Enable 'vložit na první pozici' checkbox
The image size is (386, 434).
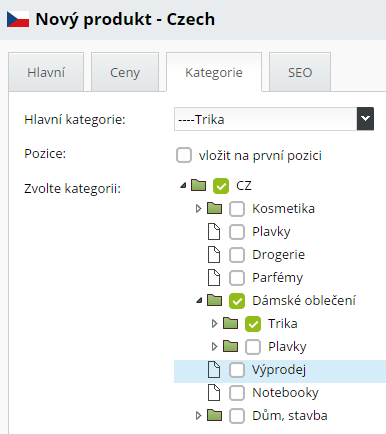click(x=184, y=155)
